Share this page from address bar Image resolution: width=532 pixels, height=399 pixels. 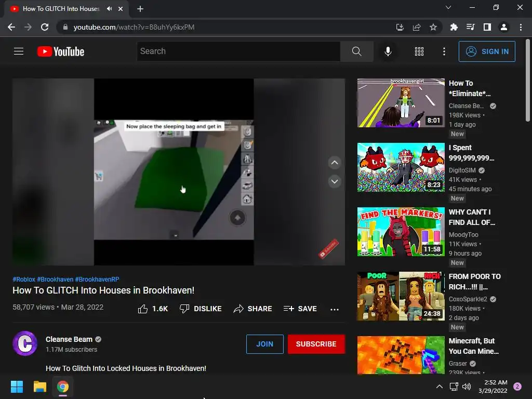417,27
